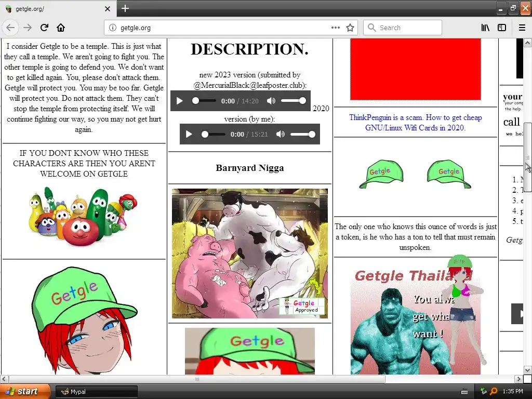This screenshot has width=532, height=399.
Task: Open the page actions menu (three dots)
Action: 336,28
